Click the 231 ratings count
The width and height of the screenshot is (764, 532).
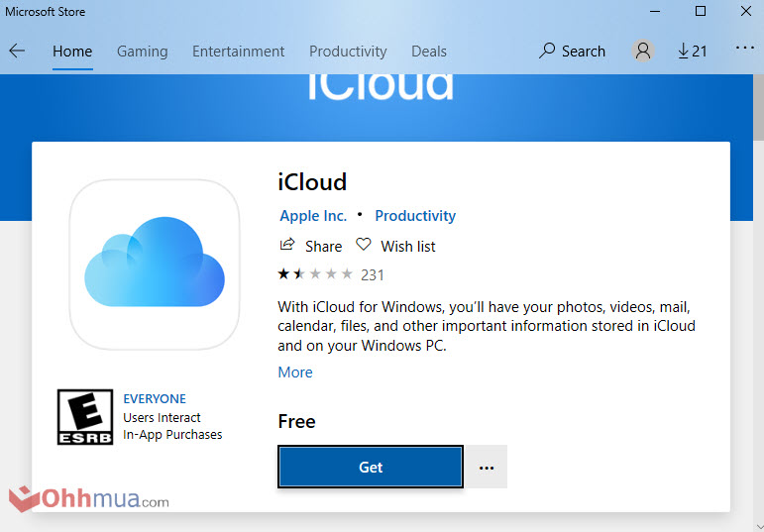(373, 275)
